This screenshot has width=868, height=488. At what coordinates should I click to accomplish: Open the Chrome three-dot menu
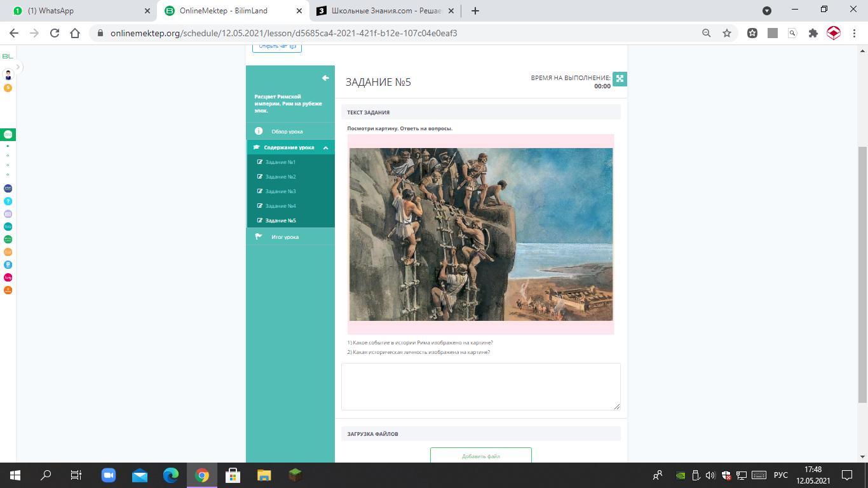(x=854, y=33)
